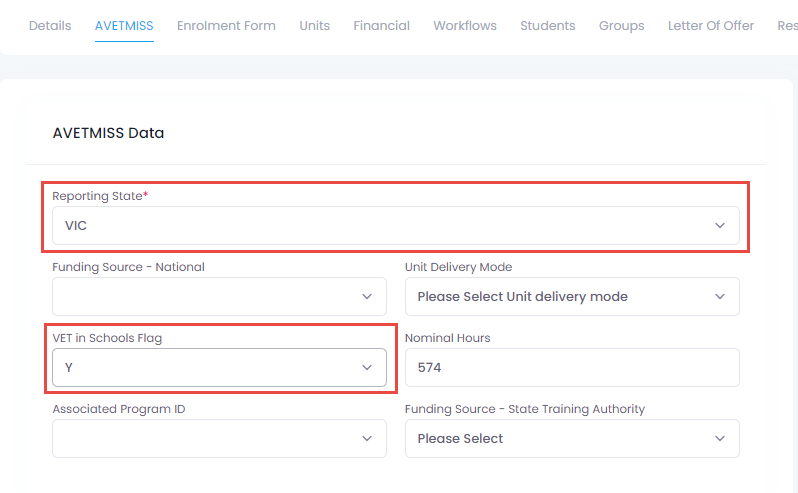
Task: Open the Units tab
Action: tap(315, 25)
